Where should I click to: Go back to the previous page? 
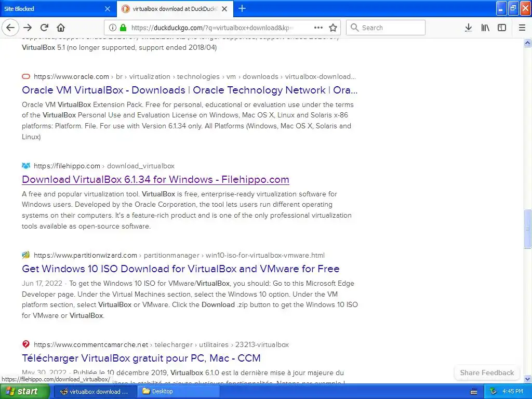(10, 28)
